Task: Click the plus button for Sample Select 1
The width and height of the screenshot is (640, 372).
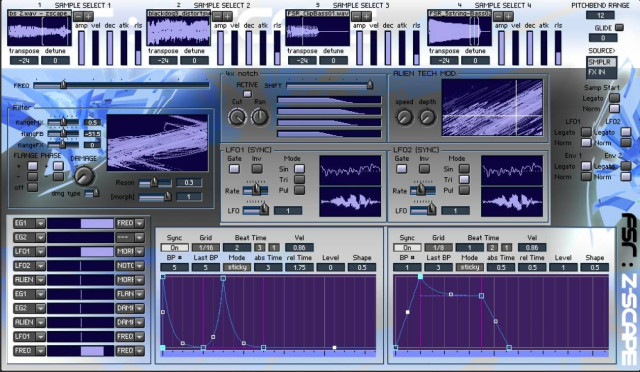Action: (x=89, y=16)
